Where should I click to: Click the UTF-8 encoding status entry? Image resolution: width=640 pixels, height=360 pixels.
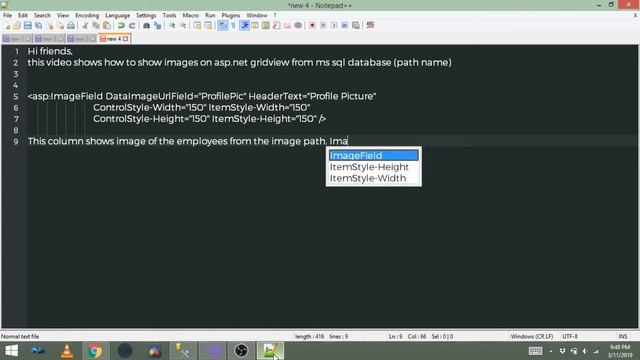coord(570,336)
